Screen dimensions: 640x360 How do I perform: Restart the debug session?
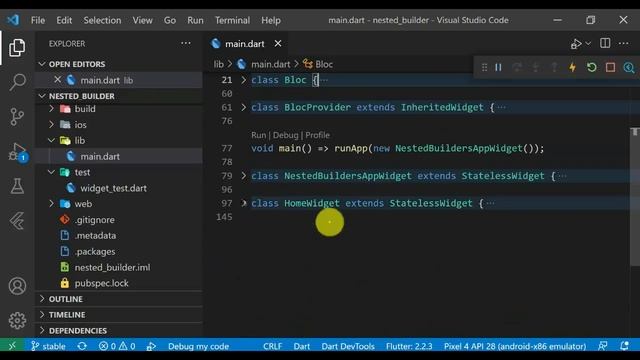[591, 67]
